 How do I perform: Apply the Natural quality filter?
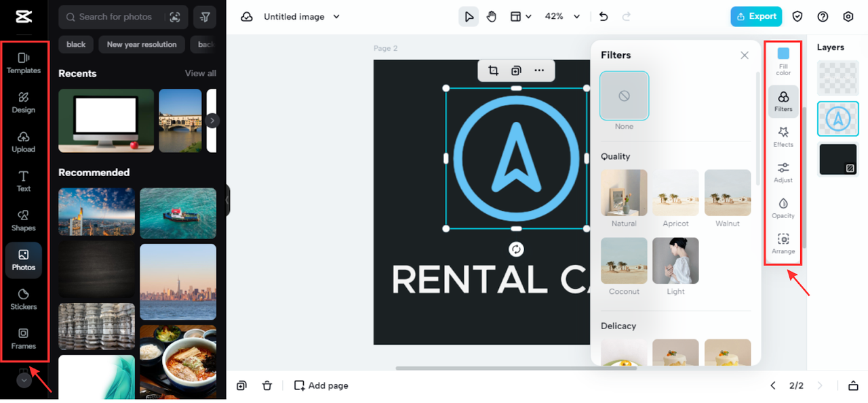[624, 193]
